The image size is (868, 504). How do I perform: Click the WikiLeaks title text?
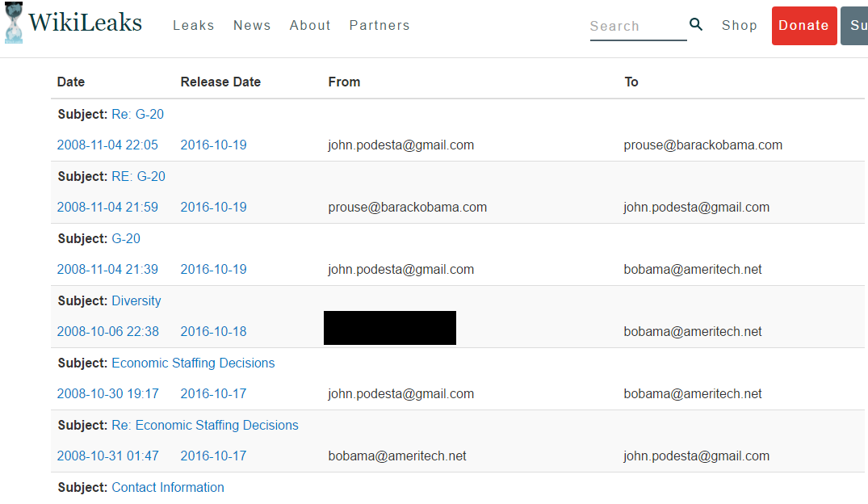click(x=86, y=23)
